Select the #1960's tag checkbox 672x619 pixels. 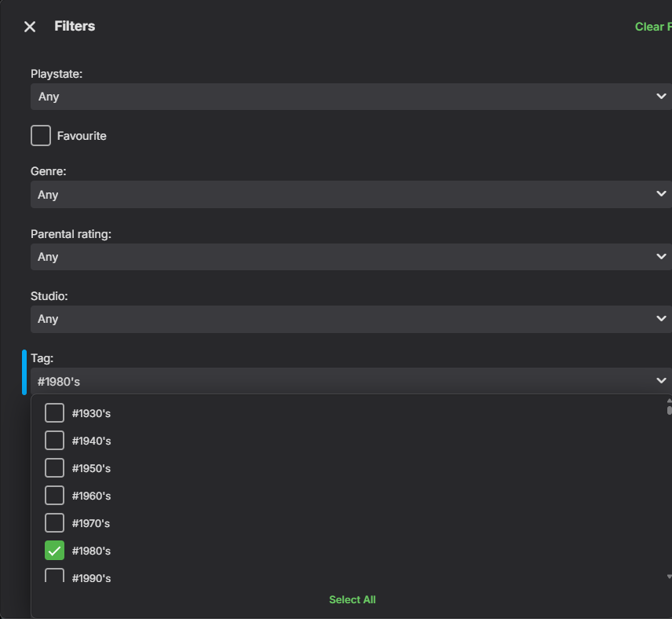54,496
